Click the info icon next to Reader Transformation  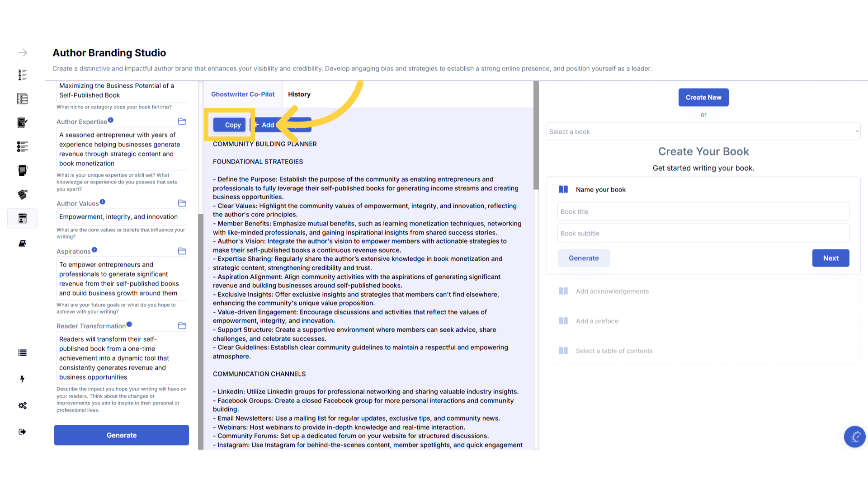(x=129, y=324)
